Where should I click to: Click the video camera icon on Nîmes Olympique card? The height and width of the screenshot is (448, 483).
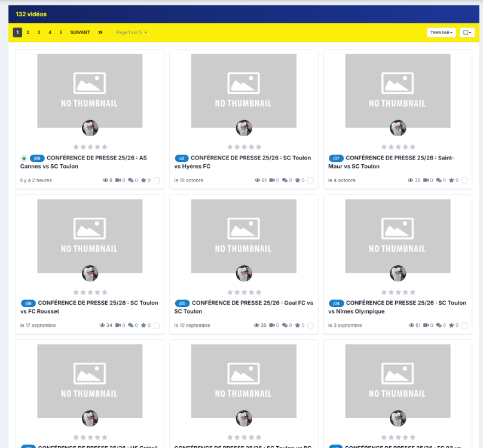tap(426, 326)
